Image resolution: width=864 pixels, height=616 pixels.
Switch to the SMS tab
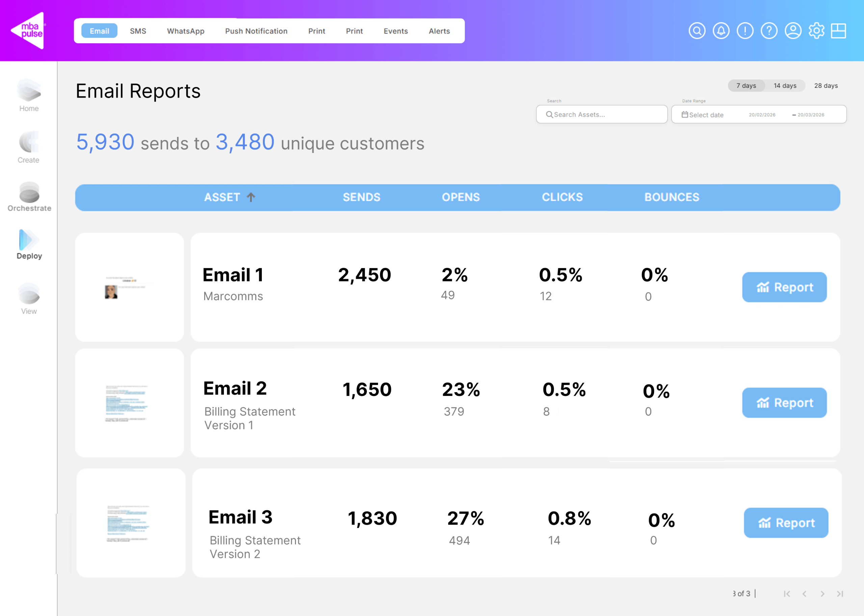[x=138, y=31]
